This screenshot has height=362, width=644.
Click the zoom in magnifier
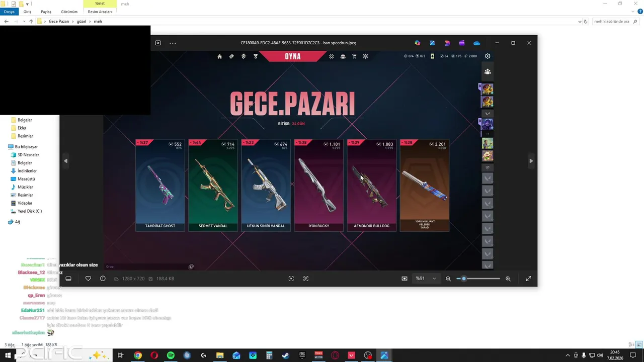click(508, 279)
